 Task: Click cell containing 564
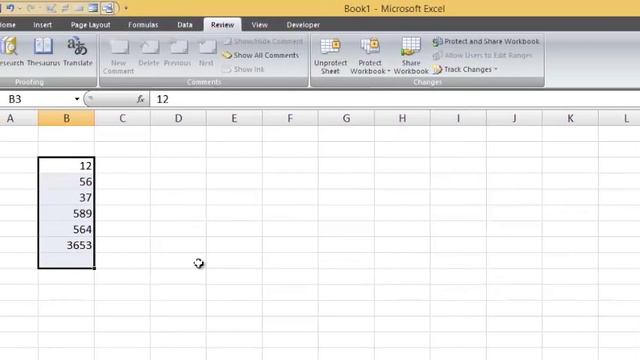[x=66, y=229]
